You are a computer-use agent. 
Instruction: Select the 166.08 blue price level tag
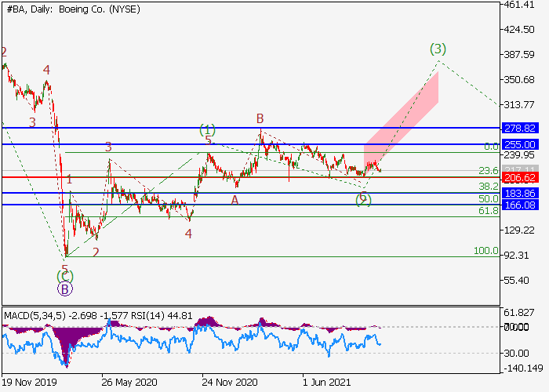tap(520, 205)
